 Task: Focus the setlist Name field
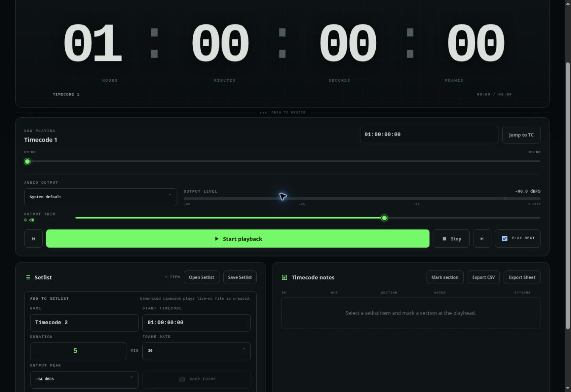[84, 323]
